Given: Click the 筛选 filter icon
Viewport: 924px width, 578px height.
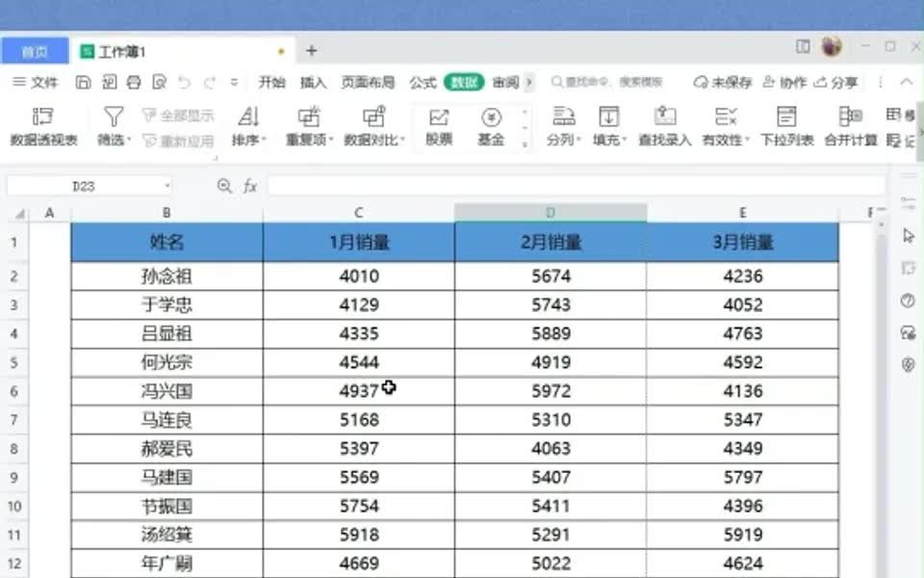Looking at the screenshot, I should click(x=114, y=127).
